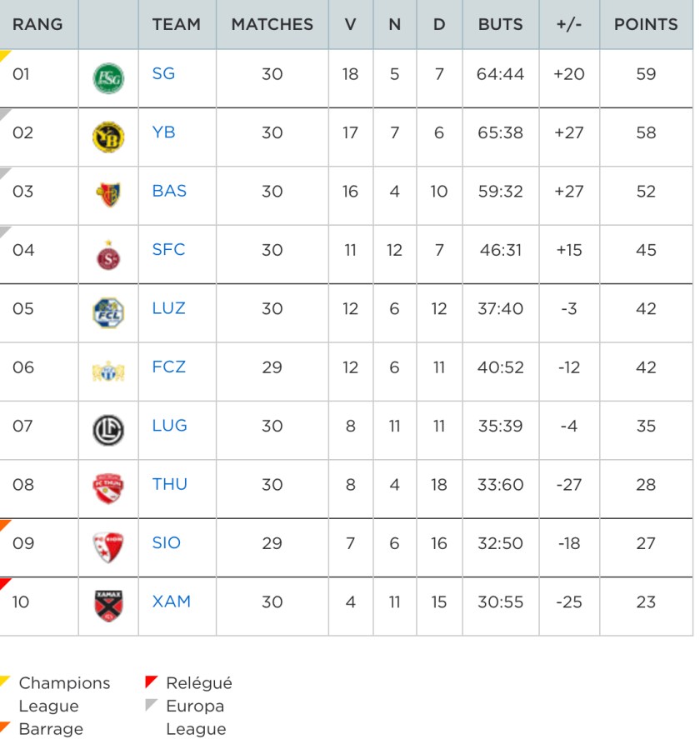Click the POINTS column header
The width and height of the screenshot is (700, 739).
point(646,24)
